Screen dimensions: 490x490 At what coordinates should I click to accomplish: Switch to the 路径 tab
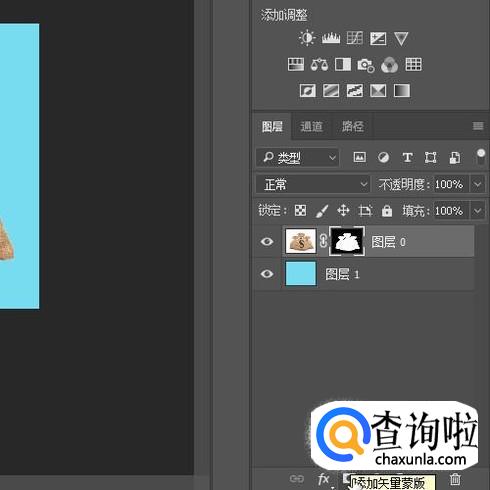click(x=352, y=126)
